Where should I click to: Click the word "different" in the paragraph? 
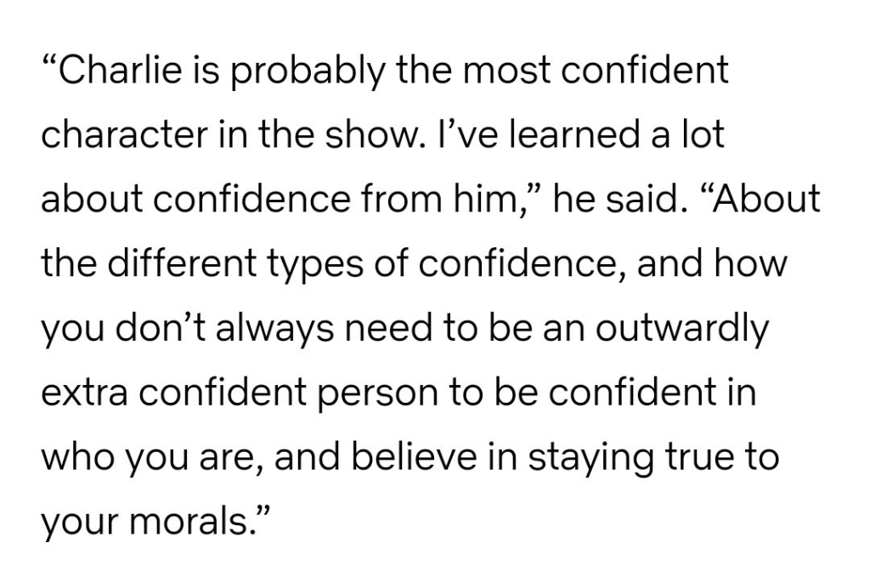[173, 266]
